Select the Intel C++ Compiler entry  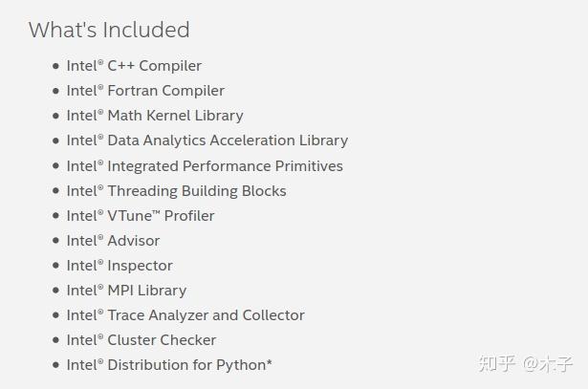point(134,66)
